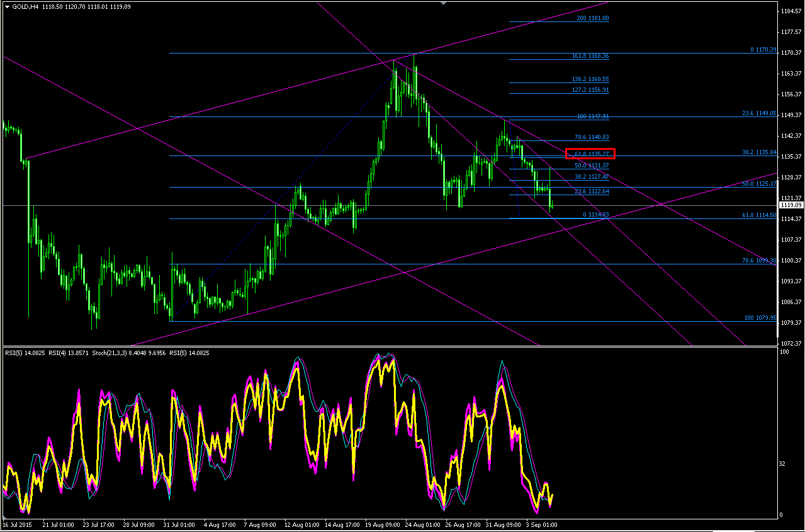Click time axis label 31 Jul 01:00
The width and height of the screenshot is (805, 532).
pos(179,524)
